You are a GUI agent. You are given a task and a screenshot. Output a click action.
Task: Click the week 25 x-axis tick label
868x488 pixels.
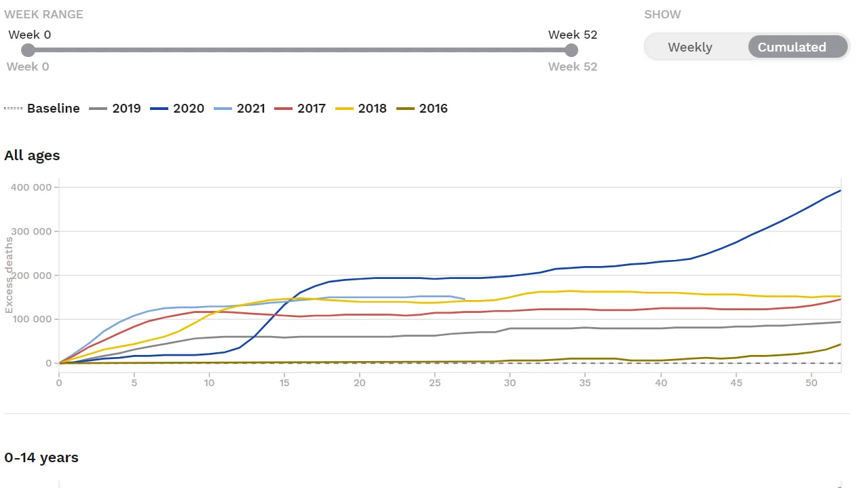click(435, 383)
